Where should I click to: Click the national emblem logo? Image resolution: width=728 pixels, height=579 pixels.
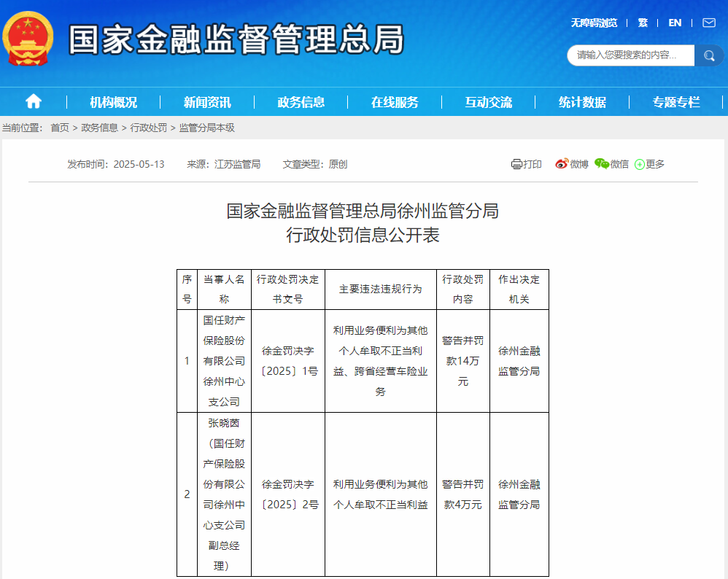point(28,38)
